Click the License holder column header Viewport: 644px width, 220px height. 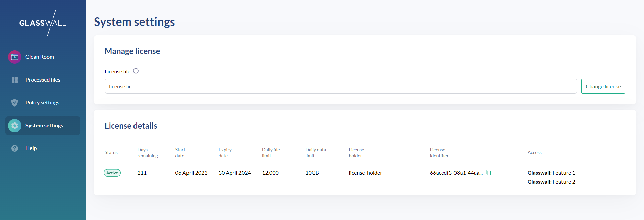click(x=356, y=153)
